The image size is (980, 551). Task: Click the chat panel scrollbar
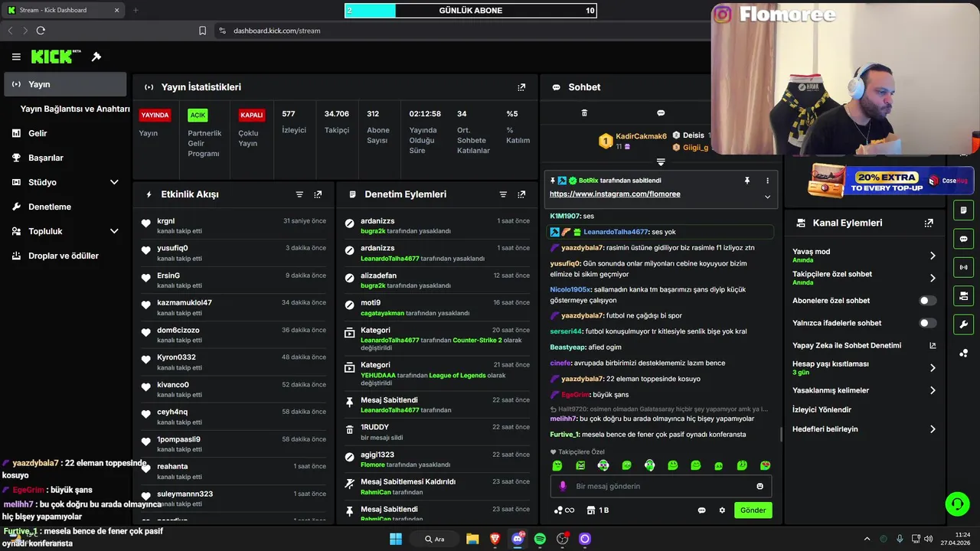click(x=781, y=434)
